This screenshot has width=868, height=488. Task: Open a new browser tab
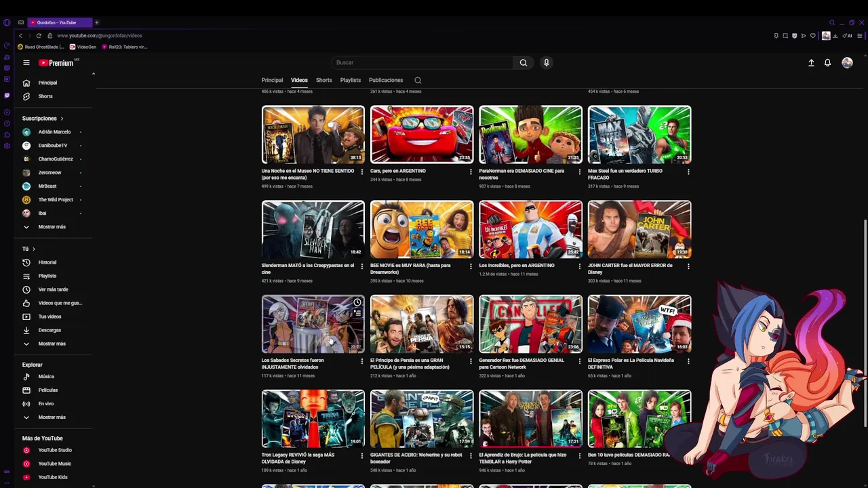pyautogui.click(x=96, y=22)
